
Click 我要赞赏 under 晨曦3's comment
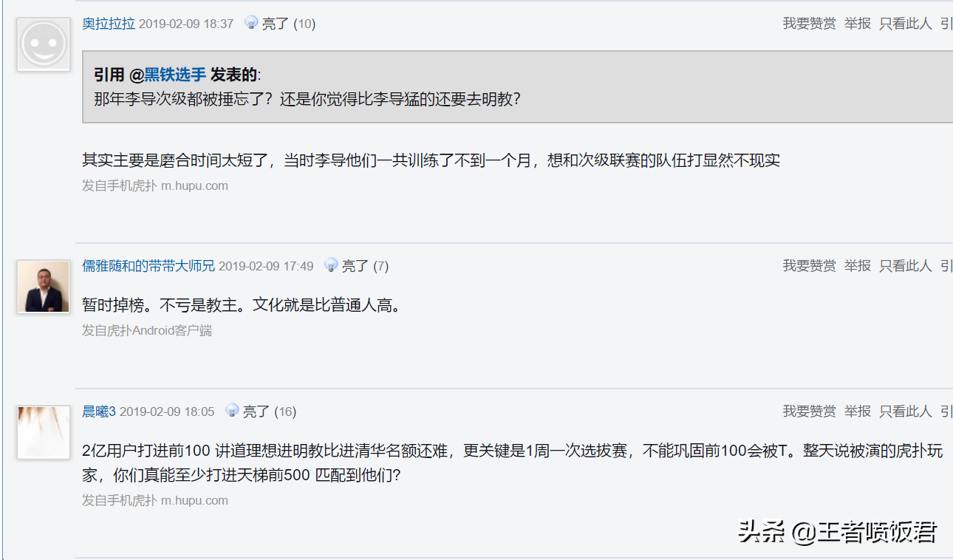point(809,412)
